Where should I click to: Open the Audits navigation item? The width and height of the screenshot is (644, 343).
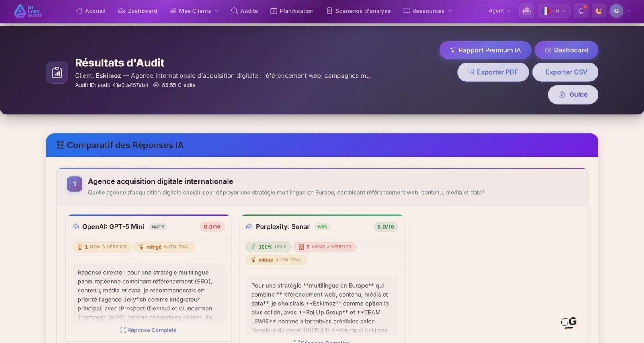[x=244, y=11]
